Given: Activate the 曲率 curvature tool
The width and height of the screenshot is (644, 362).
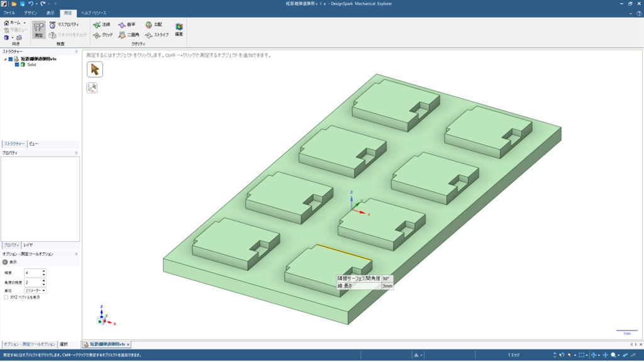Looking at the screenshot, I should pos(126,25).
